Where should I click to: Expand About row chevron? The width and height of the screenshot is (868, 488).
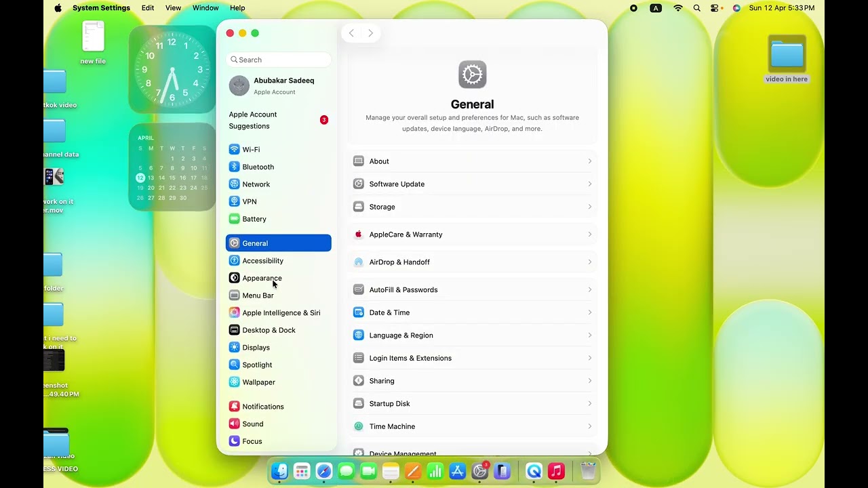tap(590, 161)
